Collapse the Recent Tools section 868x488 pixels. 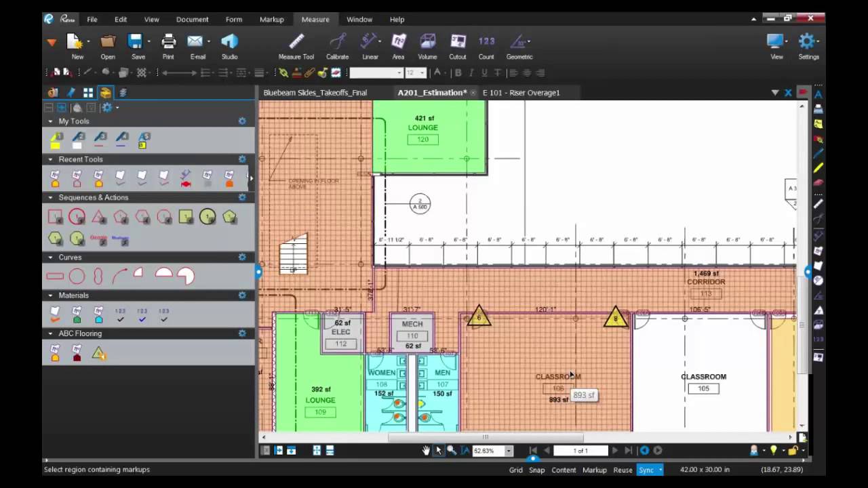50,159
